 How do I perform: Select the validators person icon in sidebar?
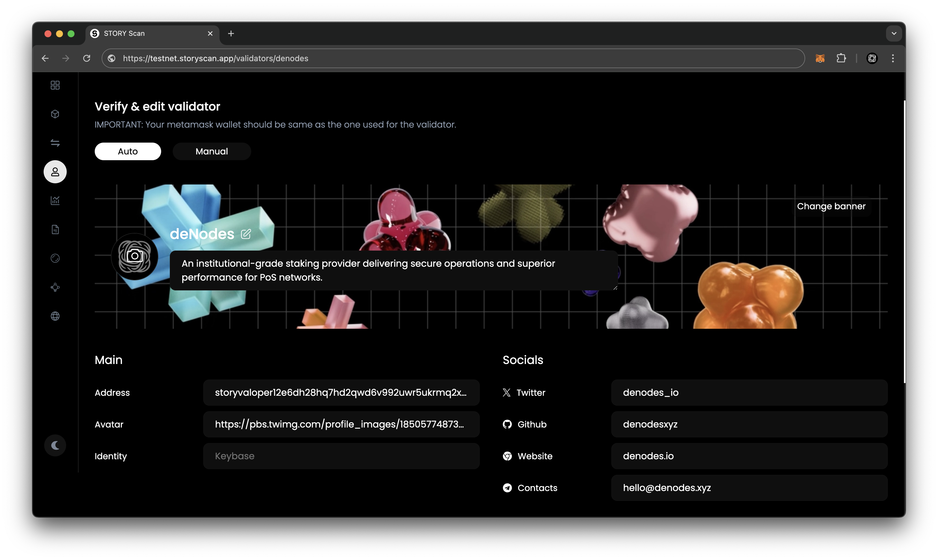tap(55, 172)
